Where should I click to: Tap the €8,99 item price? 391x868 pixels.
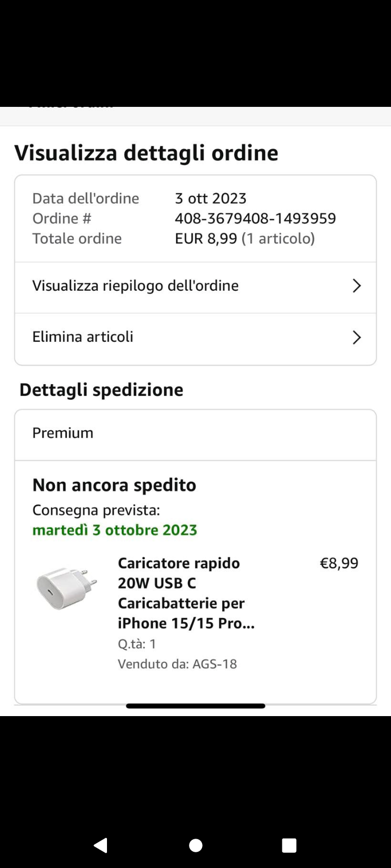tap(339, 563)
